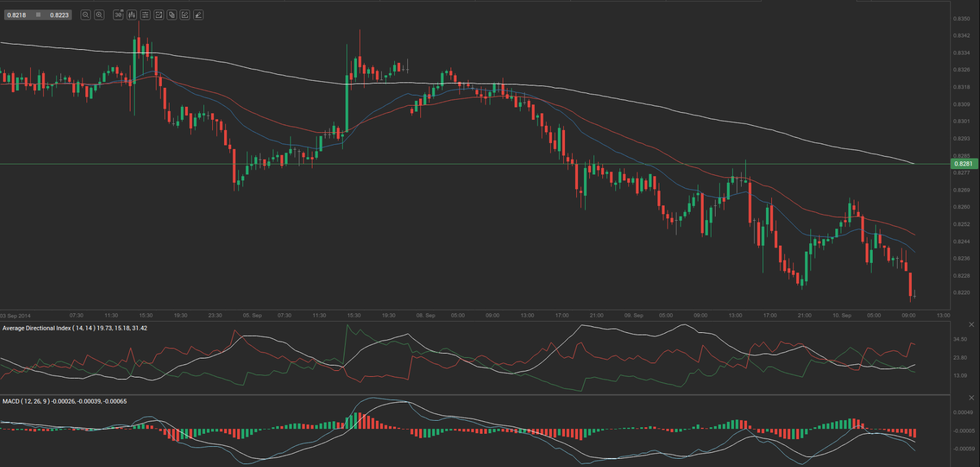Open the 30m timeframe selector
This screenshot has height=467, width=980.
click(118, 15)
